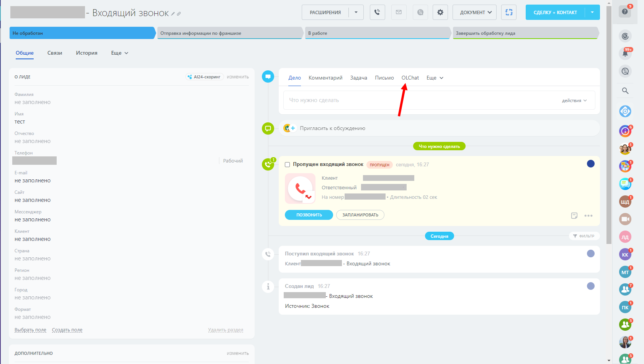The width and height of the screenshot is (644, 364).
Task: Open notifications bell in right sidebar
Action: 625,54
